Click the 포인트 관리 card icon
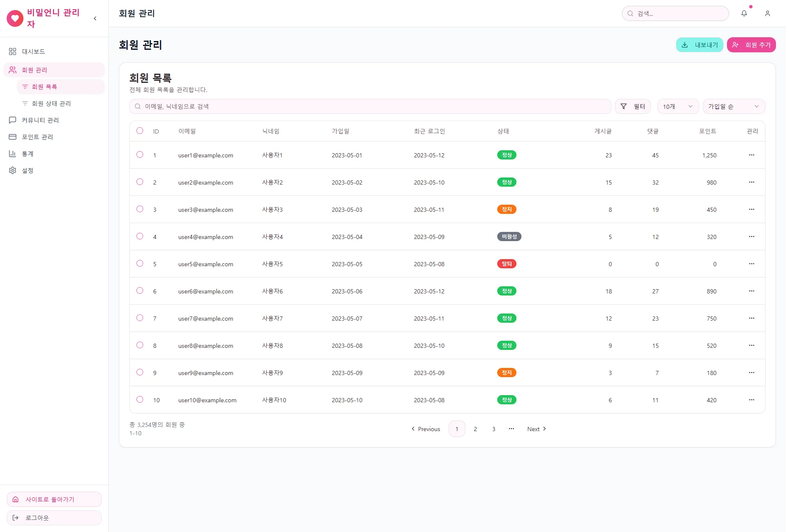786x532 pixels. (x=13, y=137)
